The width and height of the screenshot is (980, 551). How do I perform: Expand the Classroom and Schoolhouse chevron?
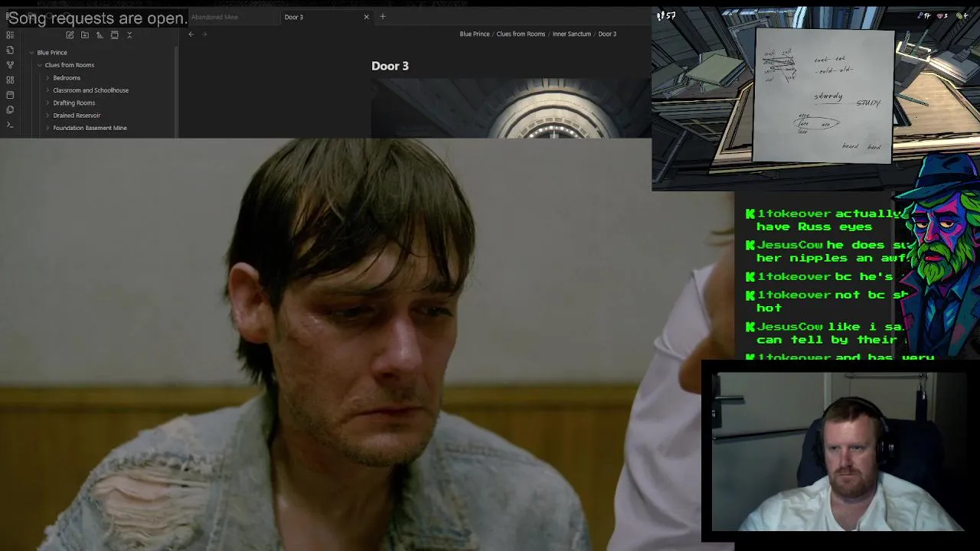coord(47,90)
